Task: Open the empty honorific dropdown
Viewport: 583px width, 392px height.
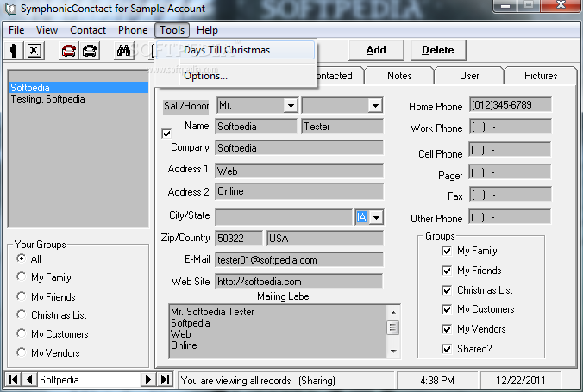Action: point(375,106)
